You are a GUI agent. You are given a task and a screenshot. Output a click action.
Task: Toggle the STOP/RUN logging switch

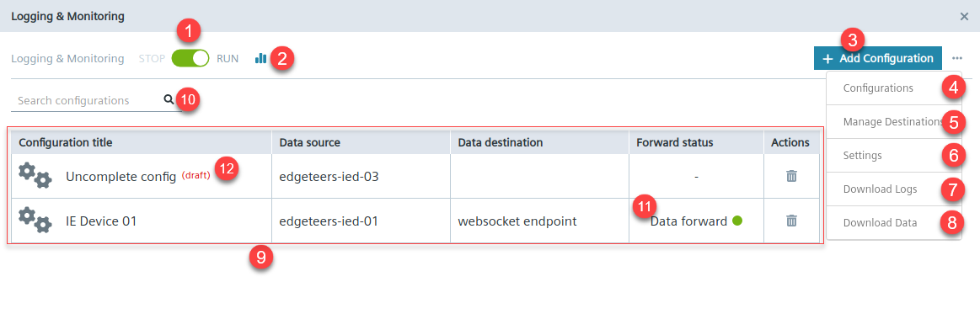coord(190,59)
